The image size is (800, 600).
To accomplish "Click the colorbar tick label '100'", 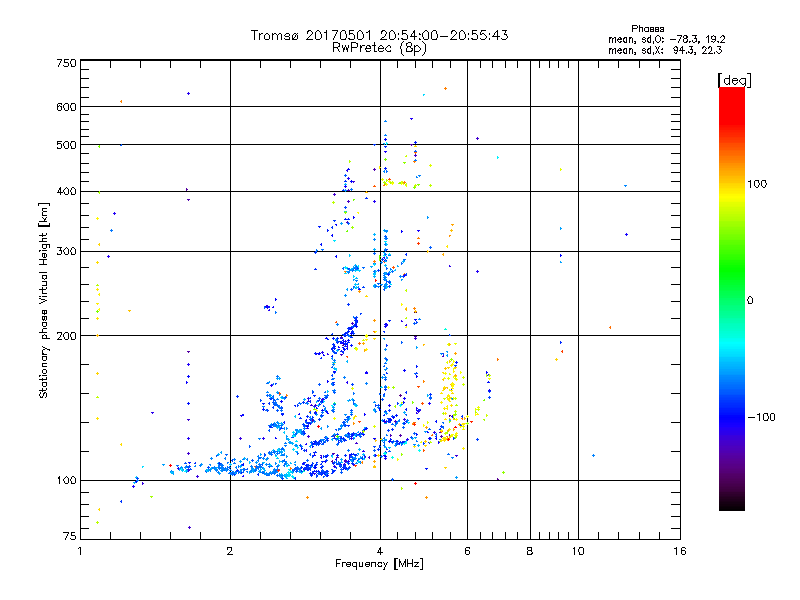I will [757, 184].
